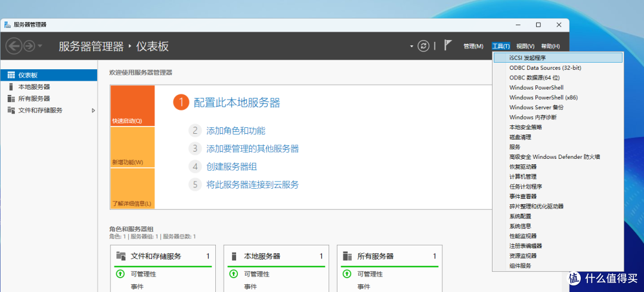This screenshot has width=644, height=292.
Task: Select 仪表板 in the sidebar
Action: click(x=49, y=75)
